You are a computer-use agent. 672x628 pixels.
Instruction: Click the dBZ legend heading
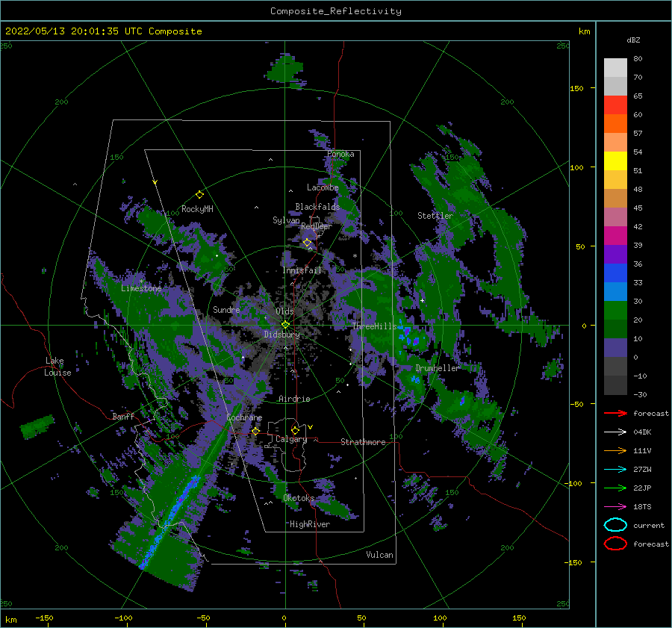click(633, 40)
